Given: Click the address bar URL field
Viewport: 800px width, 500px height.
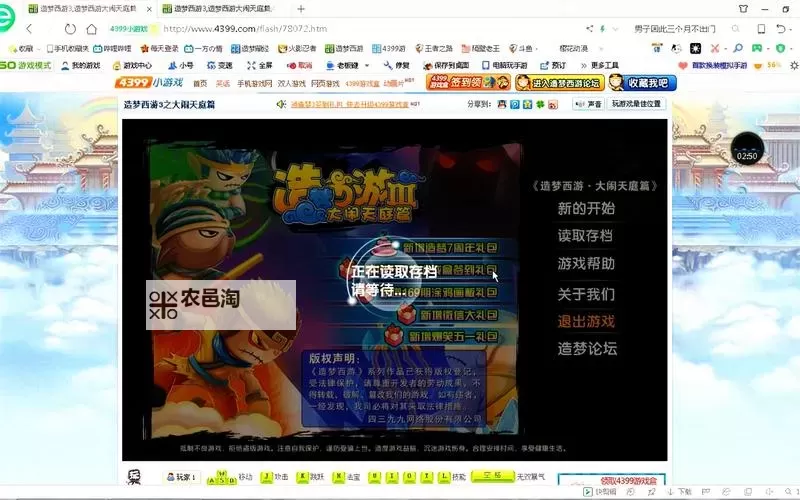Looking at the screenshot, I should point(245,29).
